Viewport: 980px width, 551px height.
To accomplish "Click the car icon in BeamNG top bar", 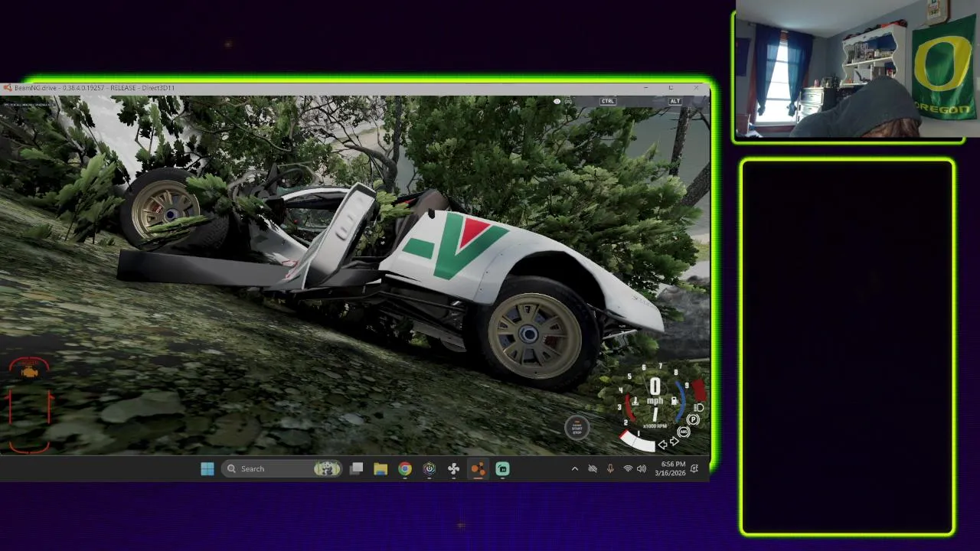I will click(568, 101).
